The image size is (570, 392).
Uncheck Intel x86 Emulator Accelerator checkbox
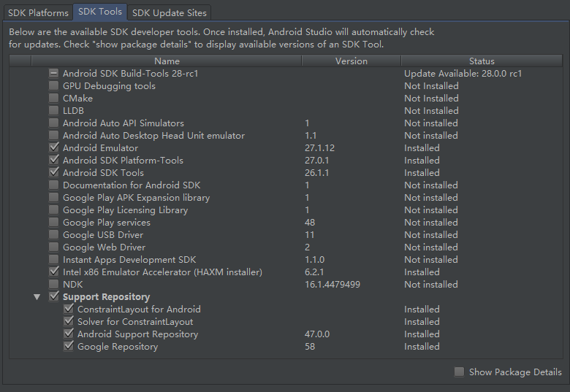pyautogui.click(x=54, y=272)
